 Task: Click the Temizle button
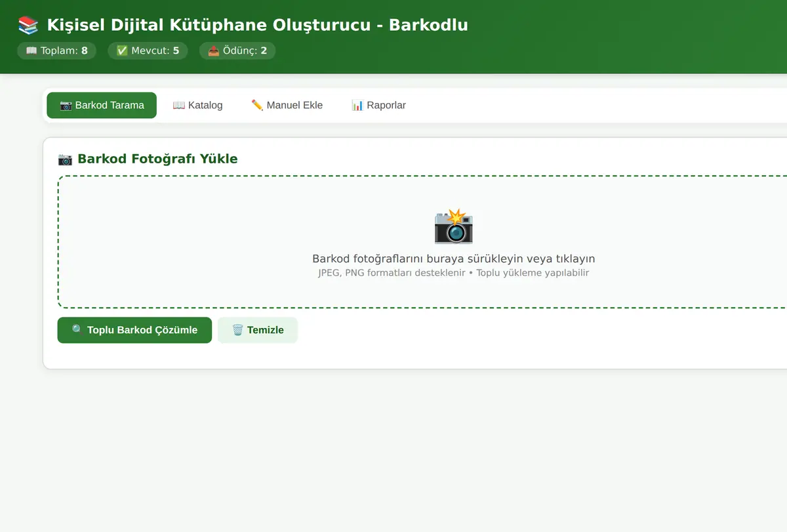coord(258,330)
